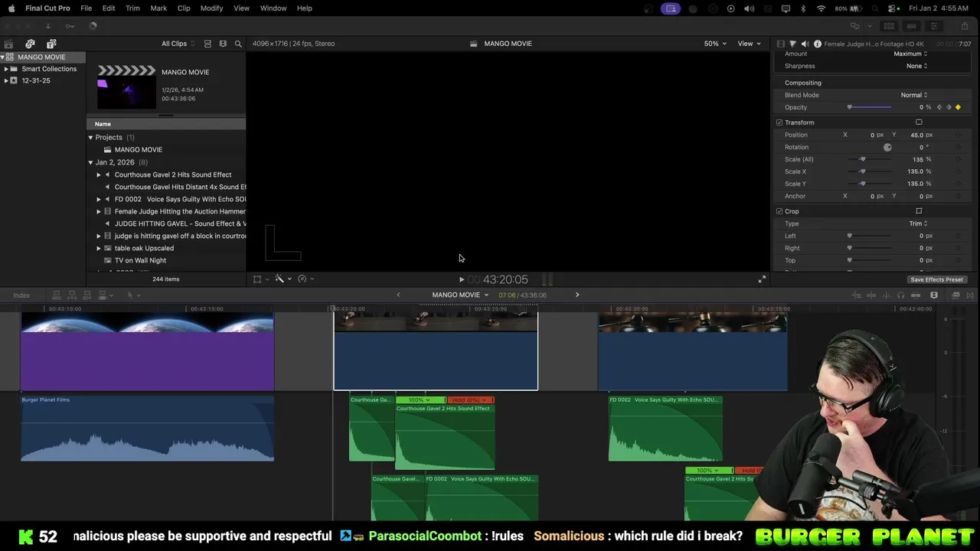Open the Titles and Generators sidebar

[51, 44]
